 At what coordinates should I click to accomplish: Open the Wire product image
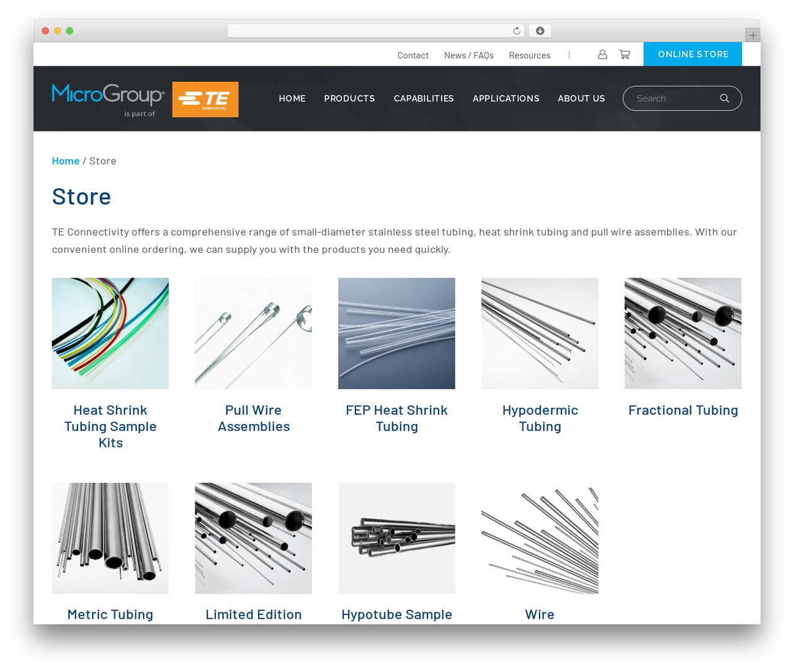(x=540, y=538)
